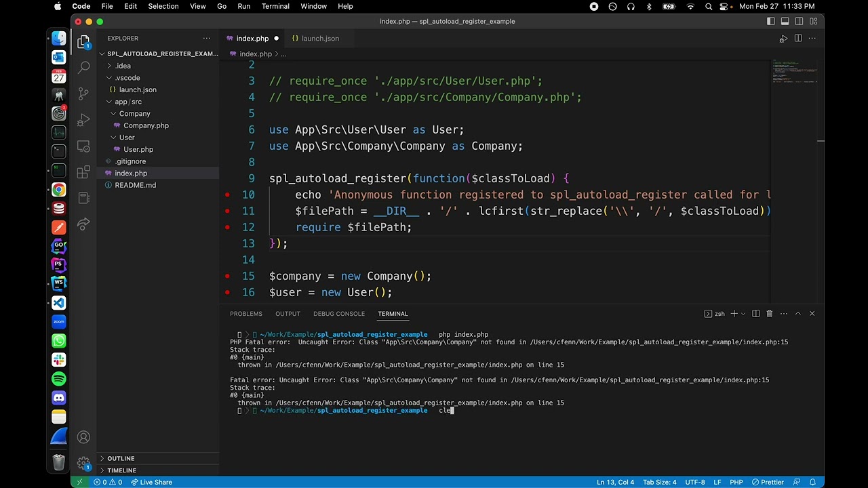The height and width of the screenshot is (488, 868).
Task: Open the Accounts menu in activity bar
Action: pyautogui.click(x=83, y=437)
